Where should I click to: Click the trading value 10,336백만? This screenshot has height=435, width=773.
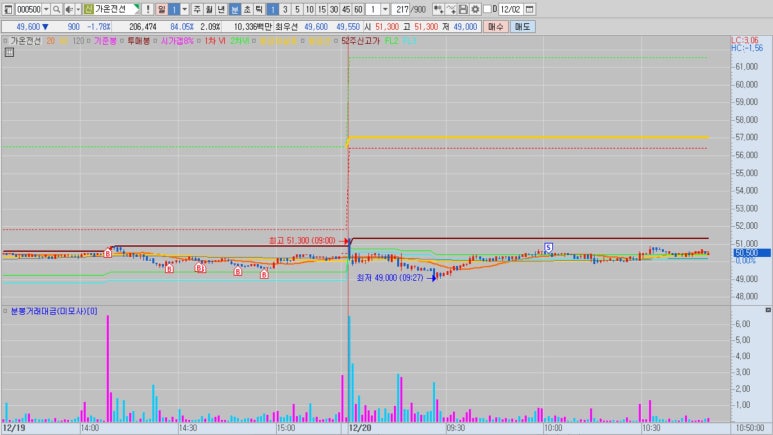coord(252,27)
